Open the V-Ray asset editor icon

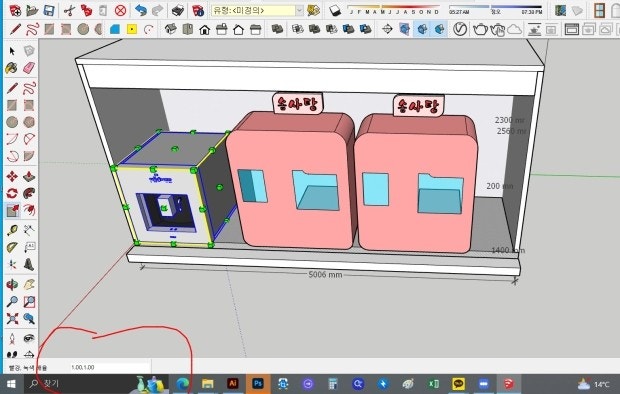click(459, 29)
